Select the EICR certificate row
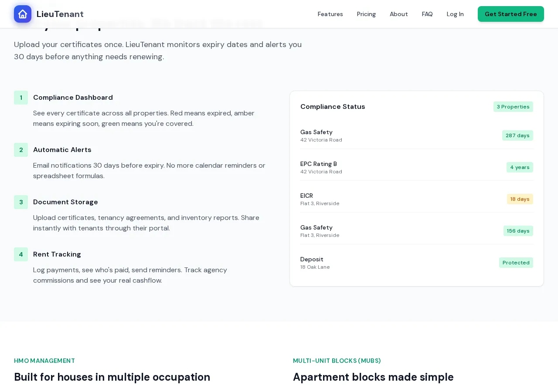Viewport: 558px width, 392px height. click(417, 199)
